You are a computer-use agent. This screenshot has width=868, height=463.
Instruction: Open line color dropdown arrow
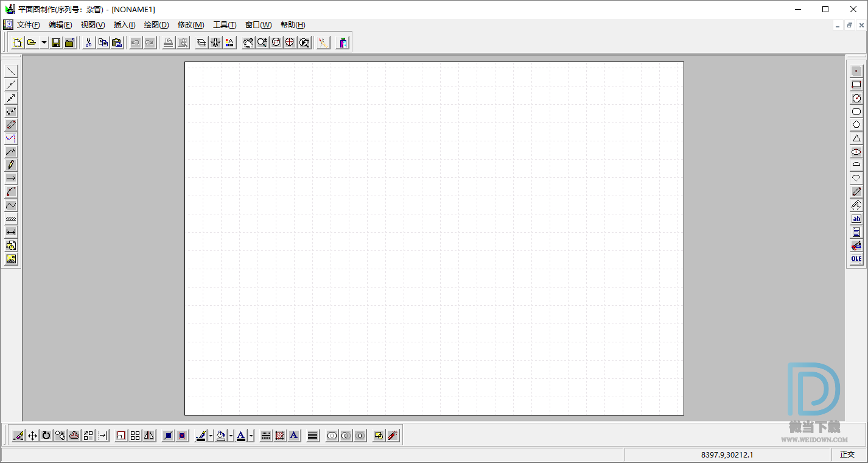(x=211, y=436)
